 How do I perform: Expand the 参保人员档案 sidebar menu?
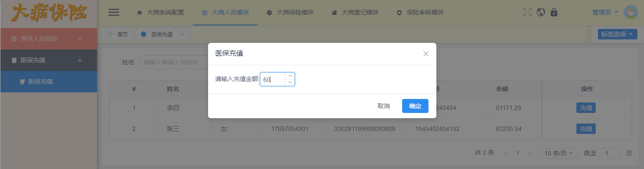48,39
